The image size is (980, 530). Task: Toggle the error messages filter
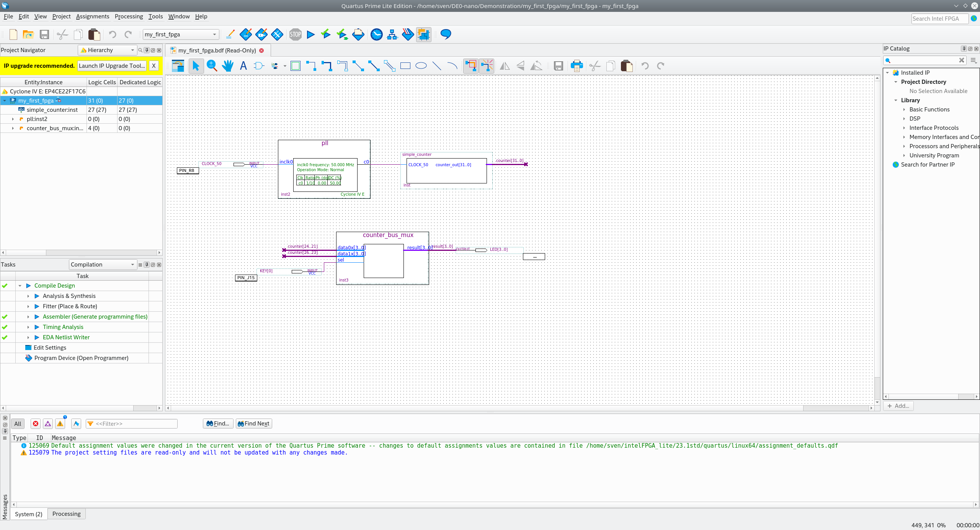[36, 424]
